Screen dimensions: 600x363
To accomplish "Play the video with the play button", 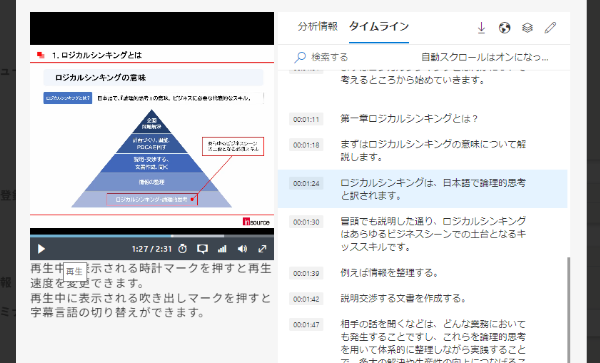I will [41, 249].
